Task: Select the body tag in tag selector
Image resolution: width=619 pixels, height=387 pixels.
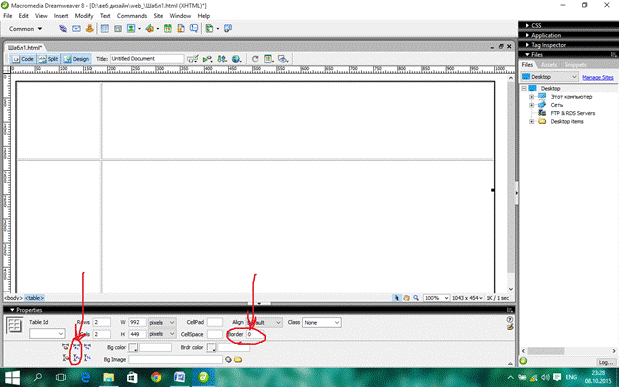Action: [13, 298]
